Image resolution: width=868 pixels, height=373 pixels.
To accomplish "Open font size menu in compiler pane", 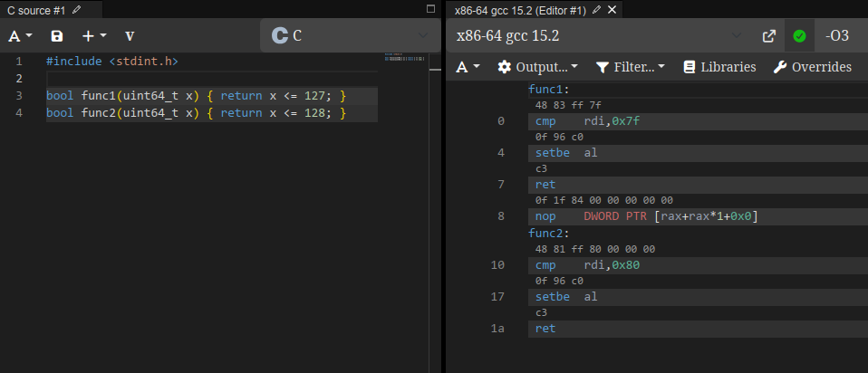I will coord(468,67).
